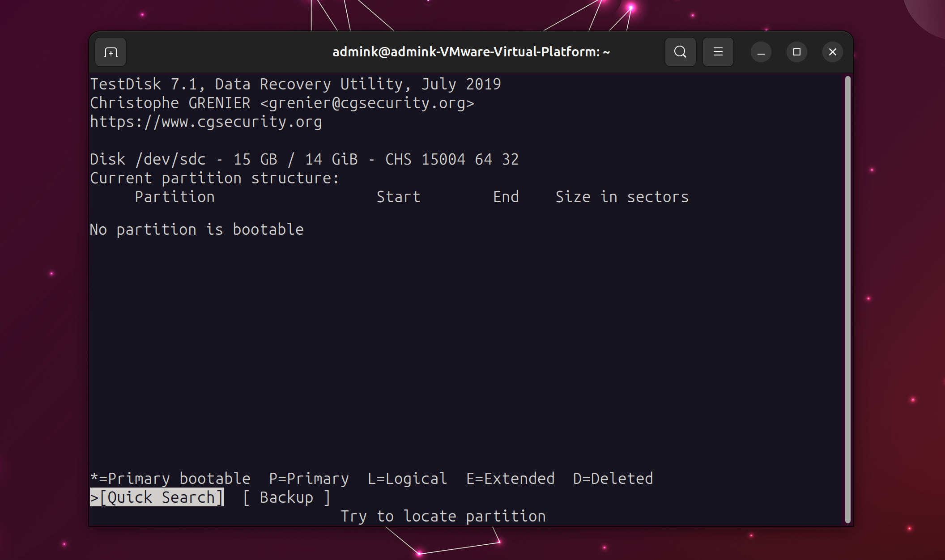Click the Size in sectors column header
945x560 pixels.
pos(622,196)
